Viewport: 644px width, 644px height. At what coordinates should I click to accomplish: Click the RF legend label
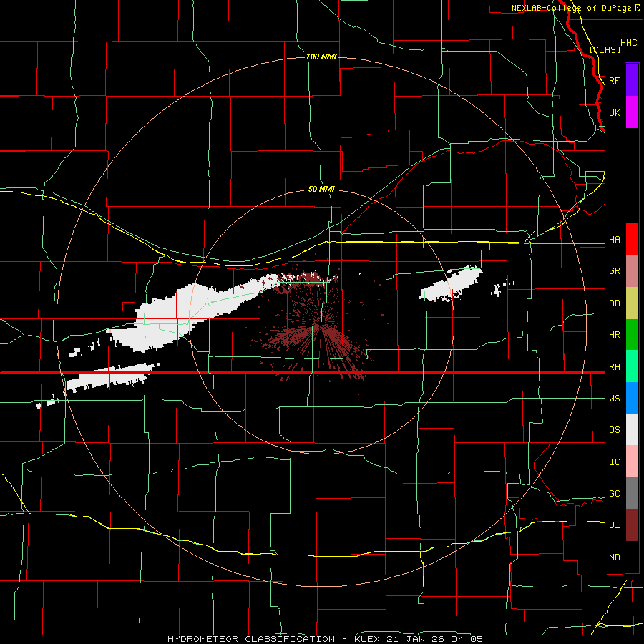coord(614,80)
